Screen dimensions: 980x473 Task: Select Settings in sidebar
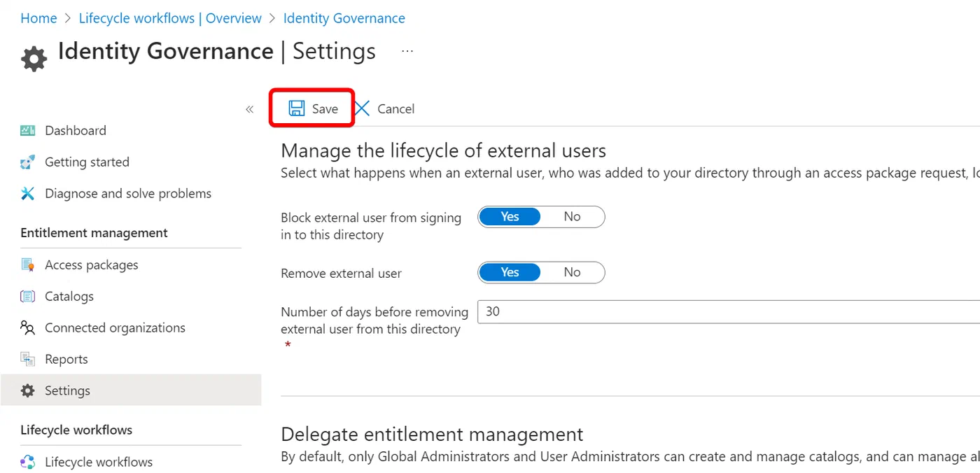pos(131,390)
